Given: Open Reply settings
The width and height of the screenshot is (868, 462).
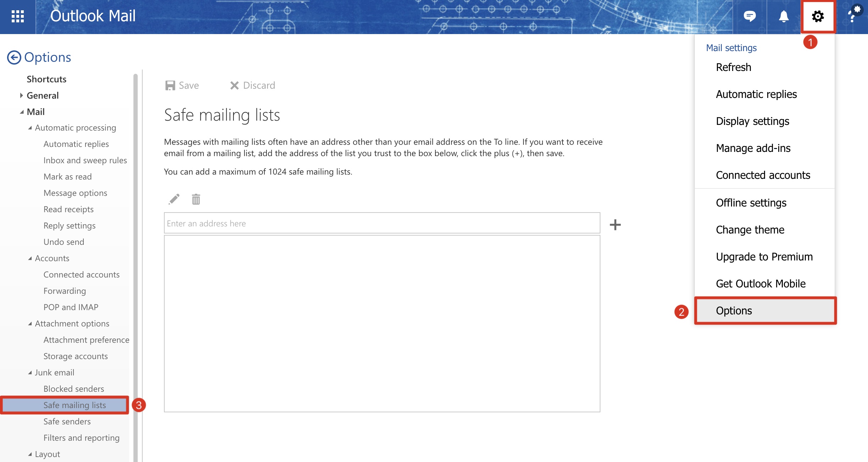Looking at the screenshot, I should click(x=70, y=226).
